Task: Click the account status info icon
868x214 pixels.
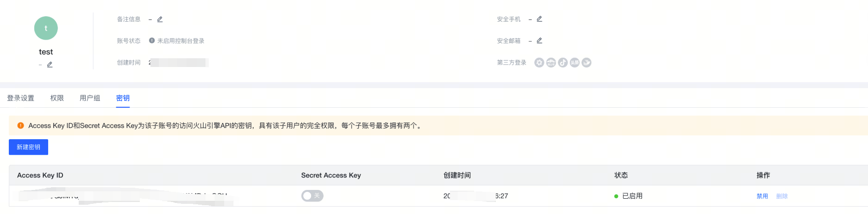Action: pyautogui.click(x=152, y=41)
